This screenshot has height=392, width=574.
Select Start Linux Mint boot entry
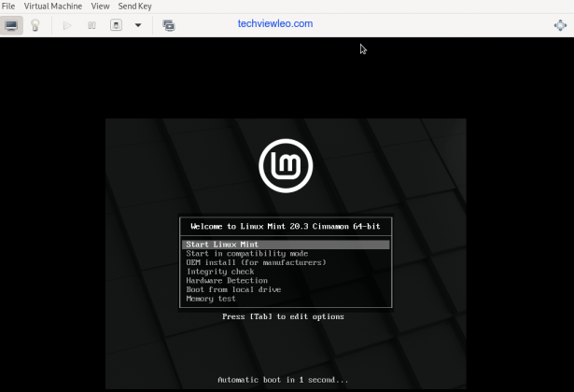286,245
